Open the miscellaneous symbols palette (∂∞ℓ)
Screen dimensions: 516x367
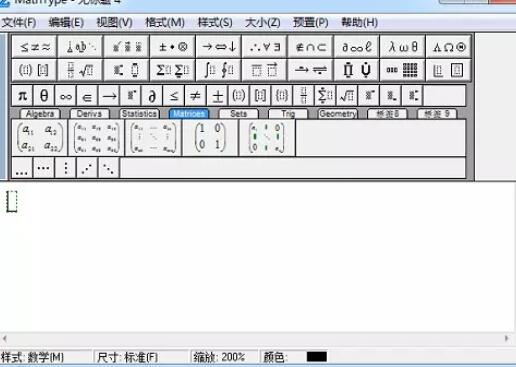(x=357, y=47)
